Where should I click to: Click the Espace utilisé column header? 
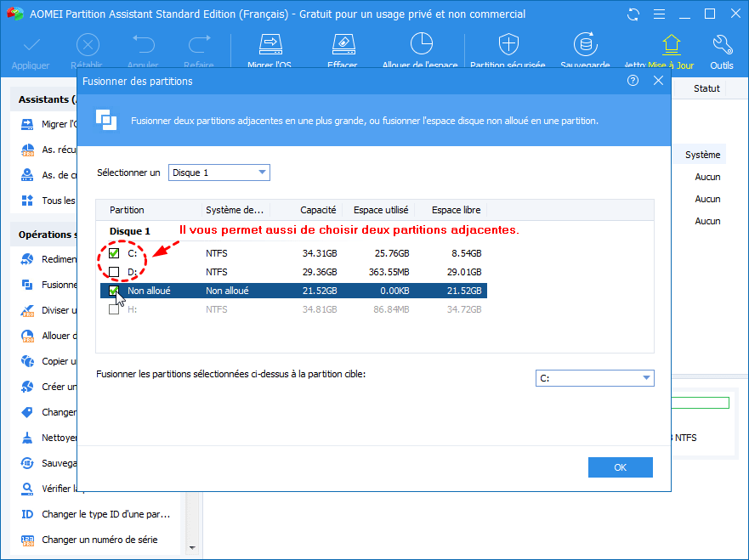(x=381, y=210)
